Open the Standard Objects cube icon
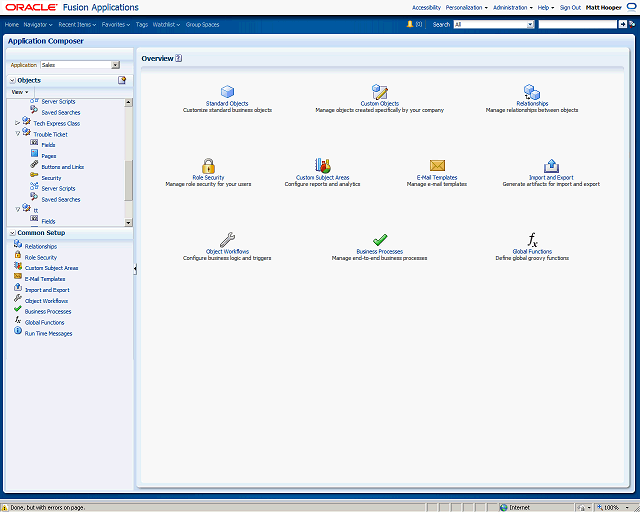 [227, 91]
